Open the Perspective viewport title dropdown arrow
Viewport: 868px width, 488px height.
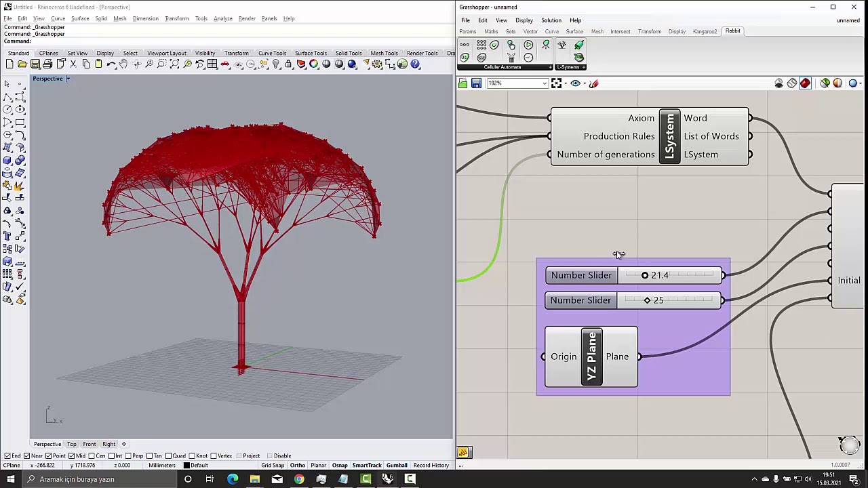[68, 79]
